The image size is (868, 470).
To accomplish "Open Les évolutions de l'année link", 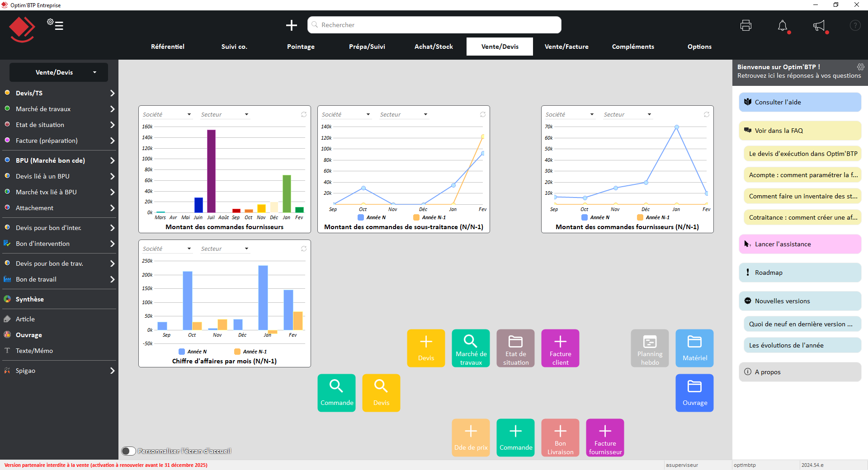I will click(x=802, y=345).
